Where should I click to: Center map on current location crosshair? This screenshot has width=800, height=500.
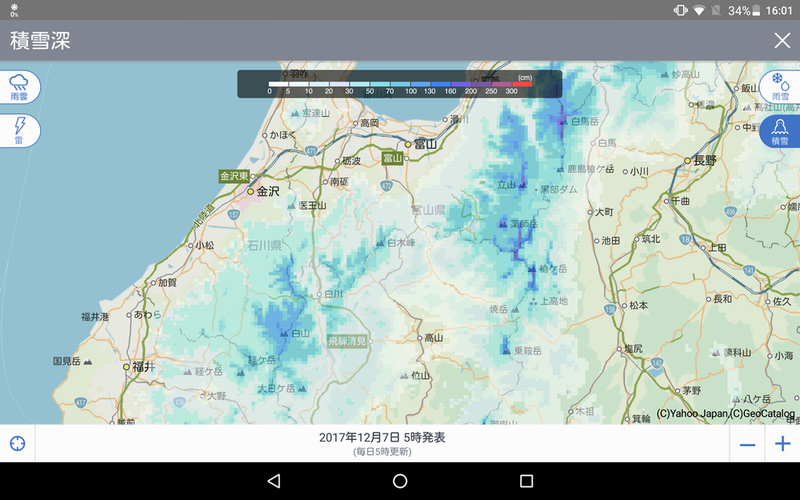coord(17,444)
